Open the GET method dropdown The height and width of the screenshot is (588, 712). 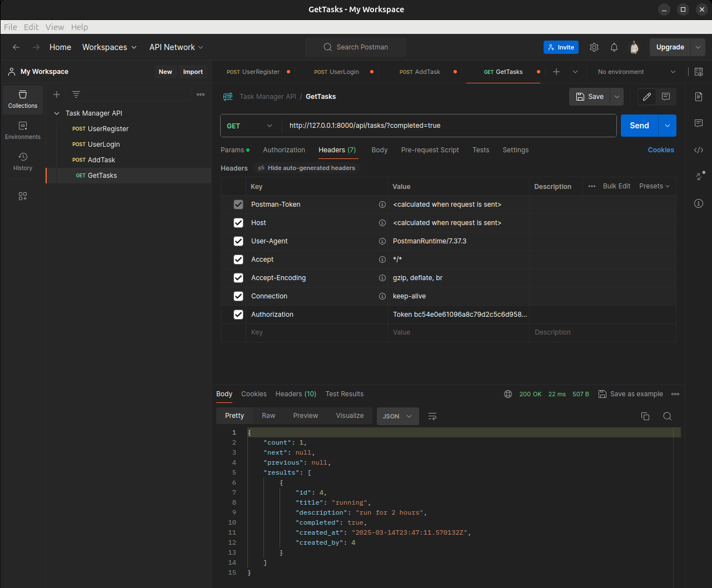(x=251, y=126)
